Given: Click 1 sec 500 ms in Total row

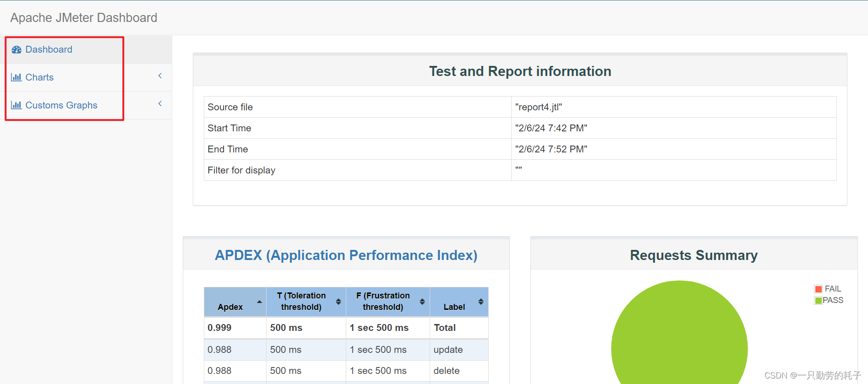Looking at the screenshot, I should tap(379, 328).
